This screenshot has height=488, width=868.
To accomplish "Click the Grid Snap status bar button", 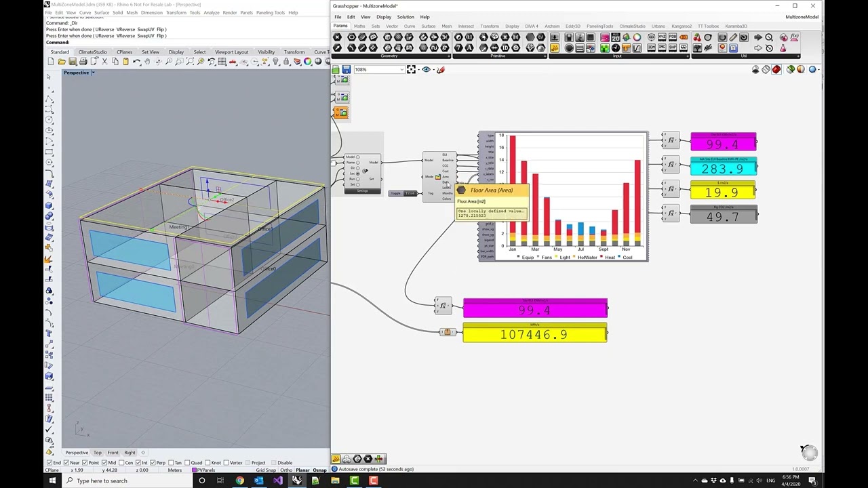I will pyautogui.click(x=266, y=470).
